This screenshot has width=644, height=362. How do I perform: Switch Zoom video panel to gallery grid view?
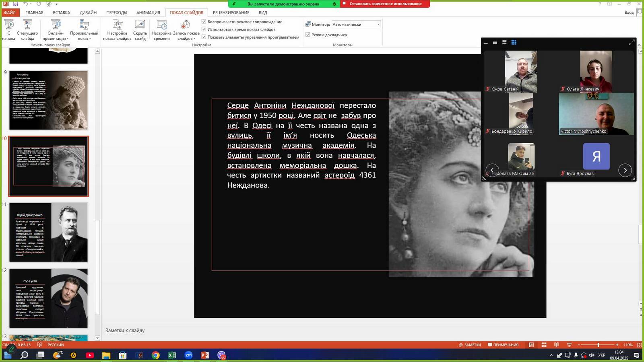point(514,42)
